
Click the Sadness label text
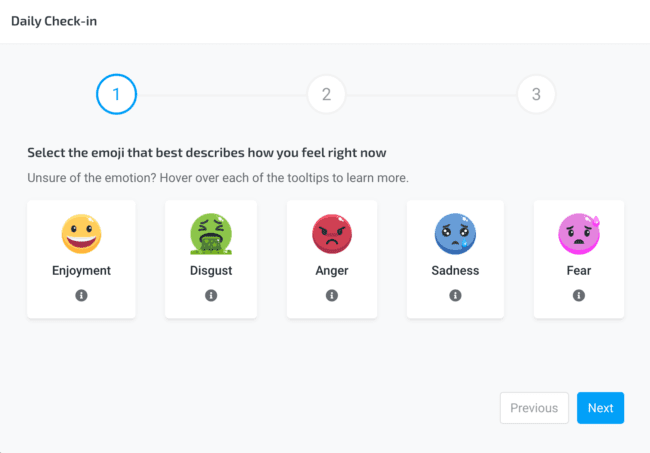(x=455, y=270)
